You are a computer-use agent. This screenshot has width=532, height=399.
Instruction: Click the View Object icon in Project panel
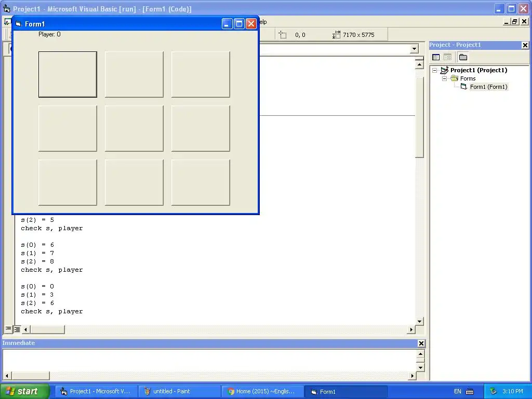[447, 57]
